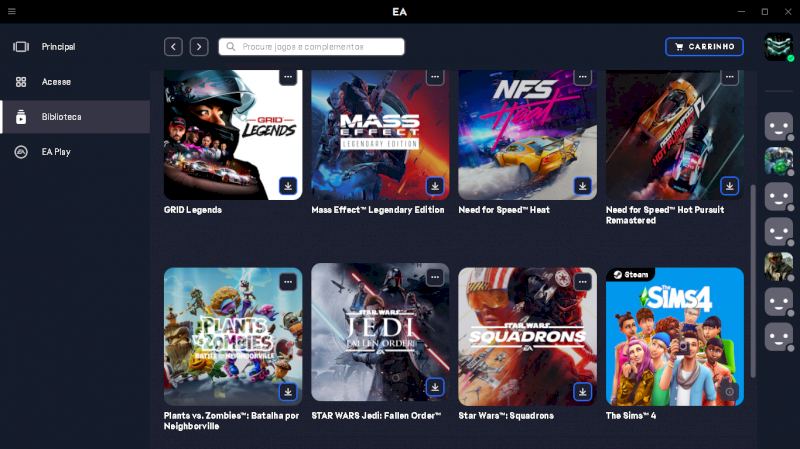Open GRID Legends more options menu
The image size is (800, 449).
pyautogui.click(x=288, y=77)
